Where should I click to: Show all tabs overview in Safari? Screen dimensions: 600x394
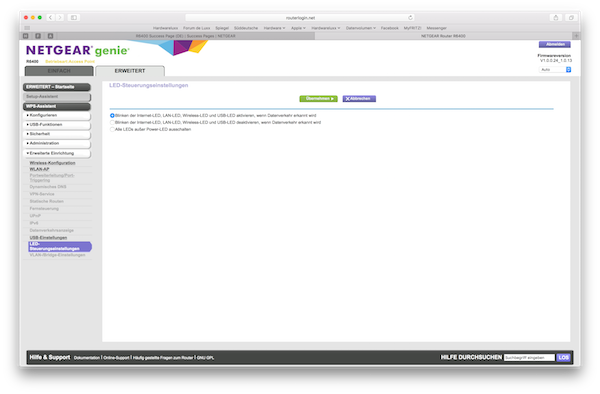point(571,18)
